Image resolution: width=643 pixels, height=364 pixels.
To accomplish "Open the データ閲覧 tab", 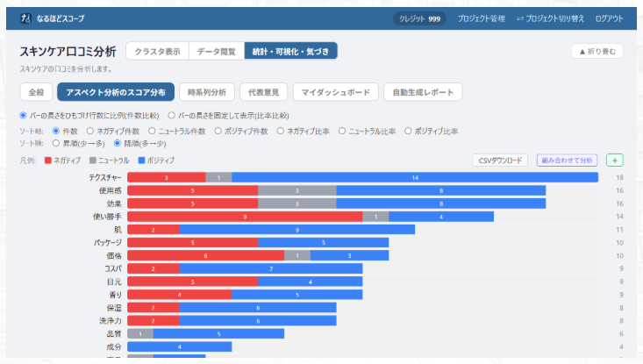I will pos(217,51).
